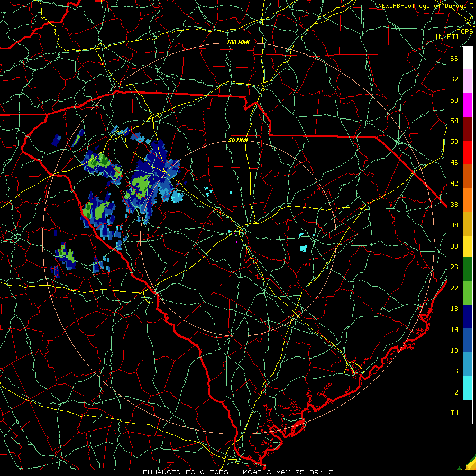Click the 10 legend value
Image resolution: width=476 pixels, height=476 pixels.
click(x=454, y=350)
